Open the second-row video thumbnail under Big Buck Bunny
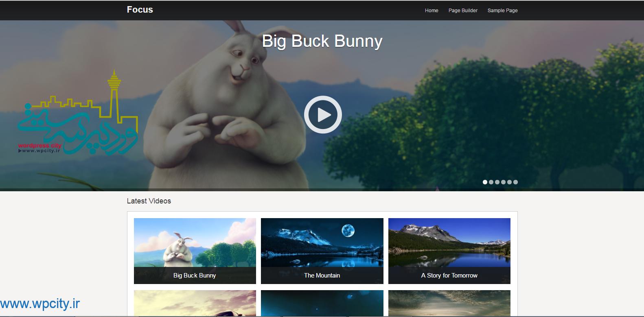This screenshot has width=644, height=317. 195,303
